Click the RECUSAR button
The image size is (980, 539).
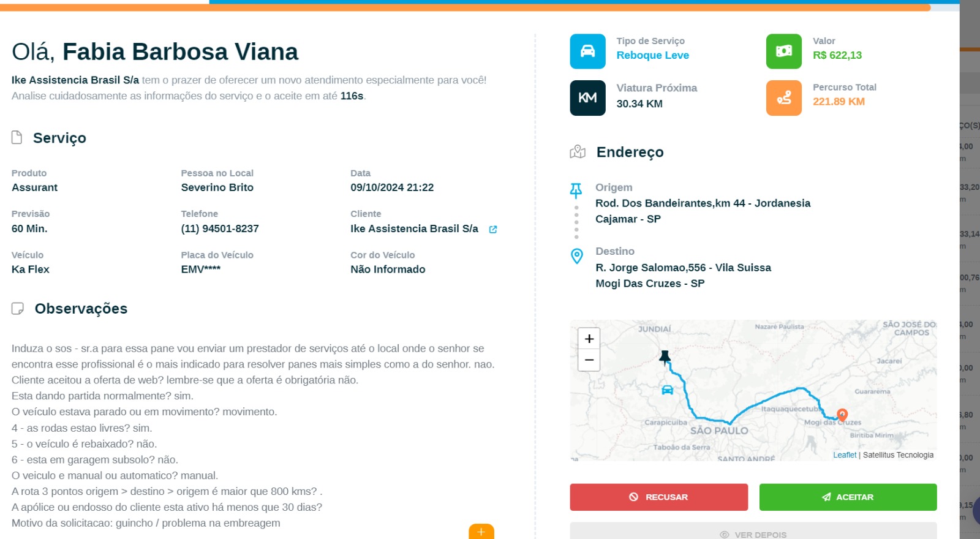pyautogui.click(x=659, y=497)
